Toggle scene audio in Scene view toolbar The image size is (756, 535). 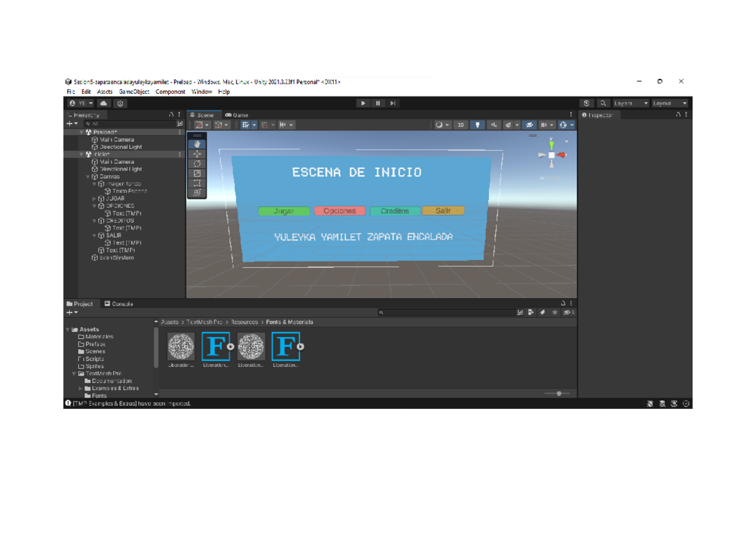(x=493, y=125)
